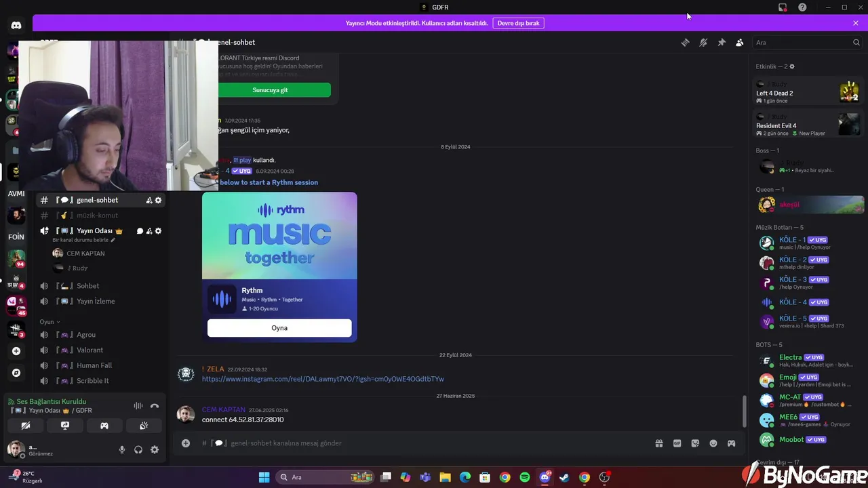
Task: Open the gift Nitro icon
Action: point(658,443)
